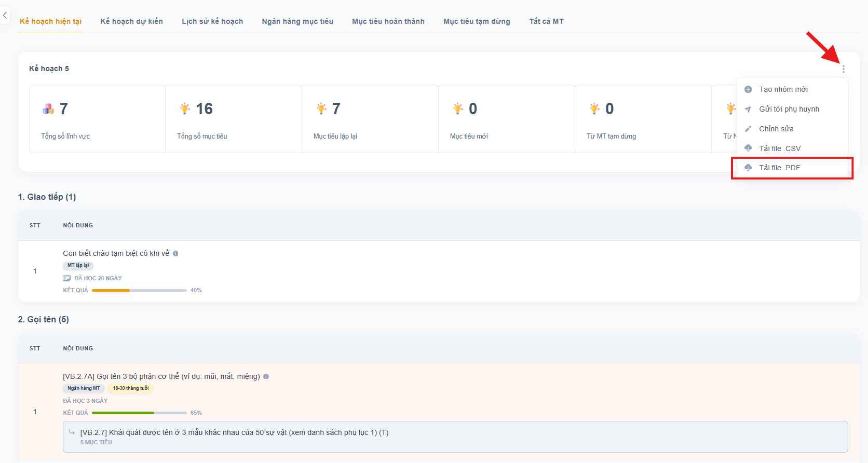Click the 'Ngân hàng MT' tag
Image resolution: width=868 pixels, height=463 pixels.
point(84,388)
